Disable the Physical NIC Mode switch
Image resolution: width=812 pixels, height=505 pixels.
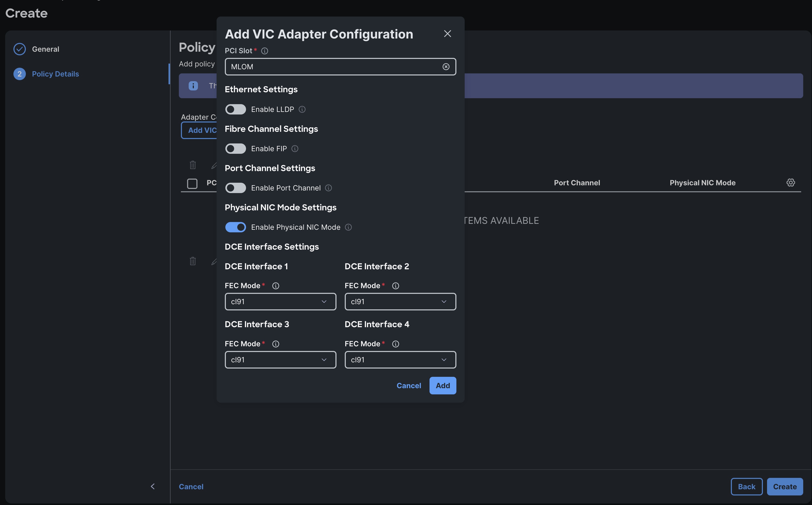[x=235, y=227]
